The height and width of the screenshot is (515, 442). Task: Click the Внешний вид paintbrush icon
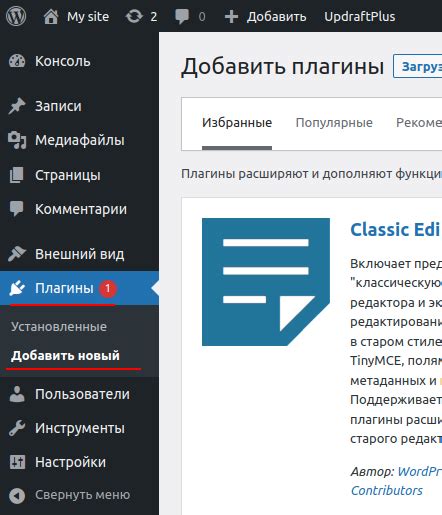17,254
